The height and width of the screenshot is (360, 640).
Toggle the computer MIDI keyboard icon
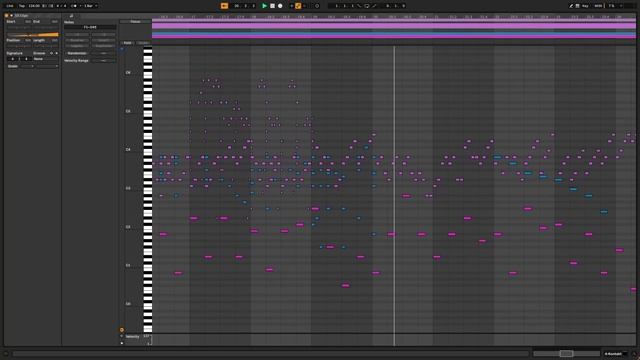(x=578, y=6)
